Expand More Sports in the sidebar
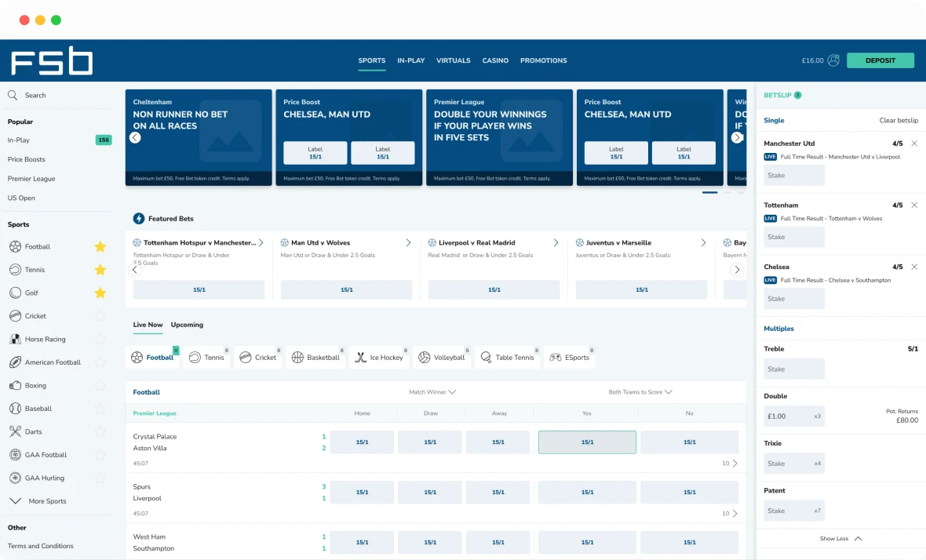926x560 pixels. coord(38,501)
